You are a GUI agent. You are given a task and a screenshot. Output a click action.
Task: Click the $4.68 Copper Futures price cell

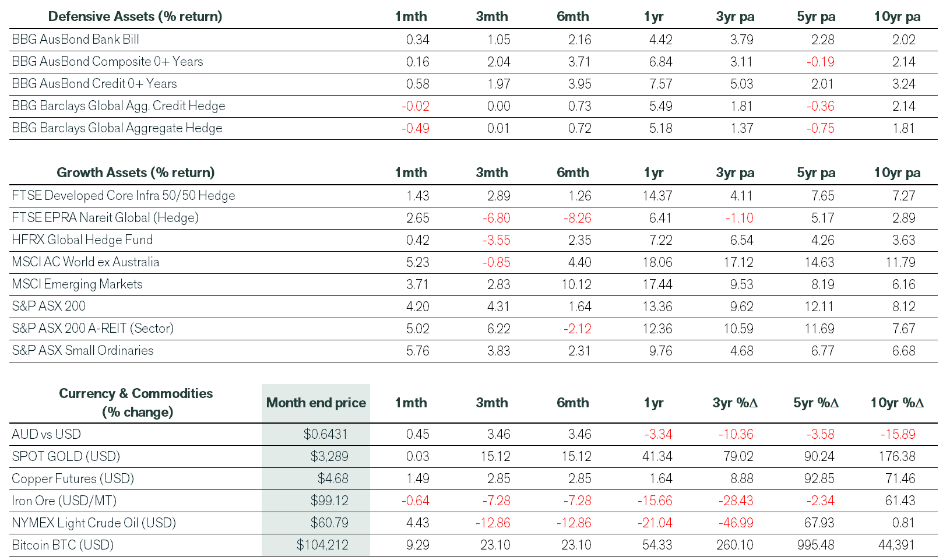(333, 478)
